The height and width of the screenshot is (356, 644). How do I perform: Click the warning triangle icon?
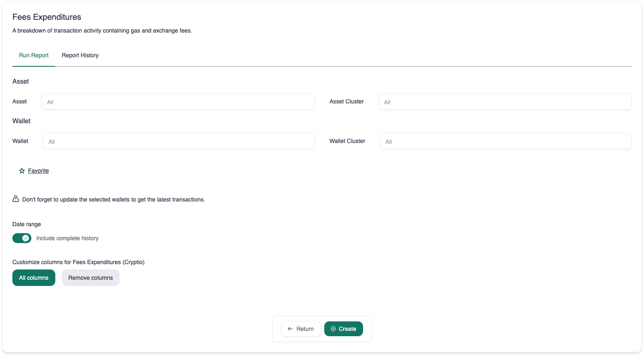click(x=16, y=199)
